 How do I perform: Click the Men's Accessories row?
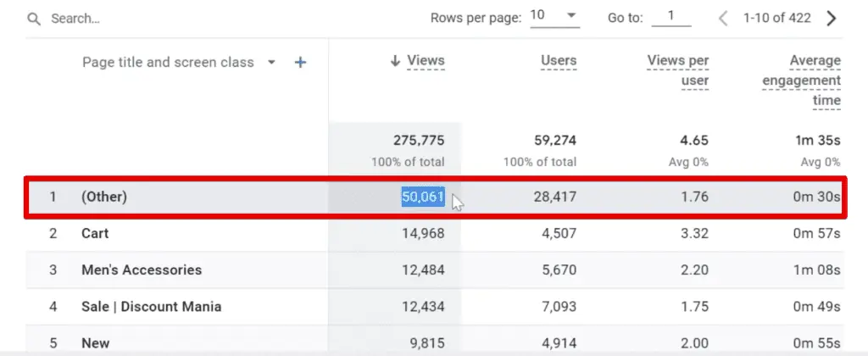[x=142, y=270]
